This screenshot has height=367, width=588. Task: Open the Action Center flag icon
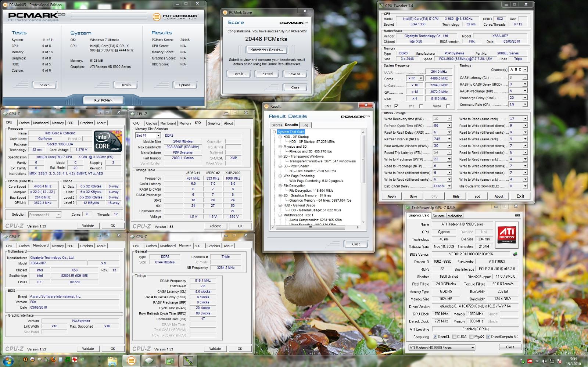[x=559, y=361]
